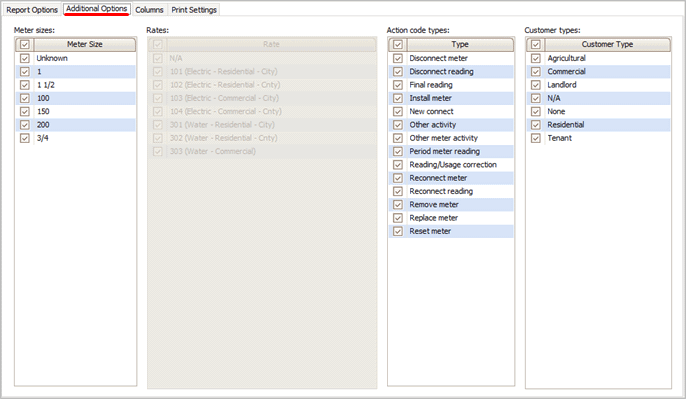Open the Columns tab
This screenshot has height=399, width=686.
(149, 10)
